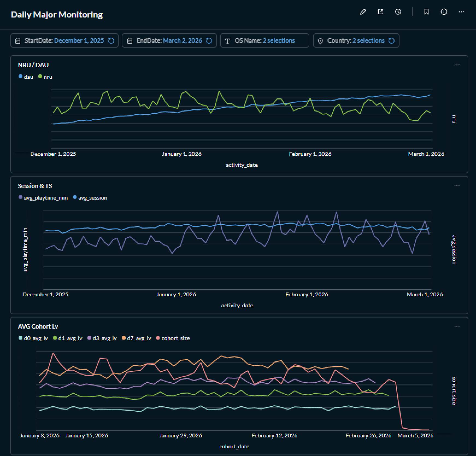Image resolution: width=476 pixels, height=456 pixels.
Task: Open the schedule clock icon
Action: (398, 12)
